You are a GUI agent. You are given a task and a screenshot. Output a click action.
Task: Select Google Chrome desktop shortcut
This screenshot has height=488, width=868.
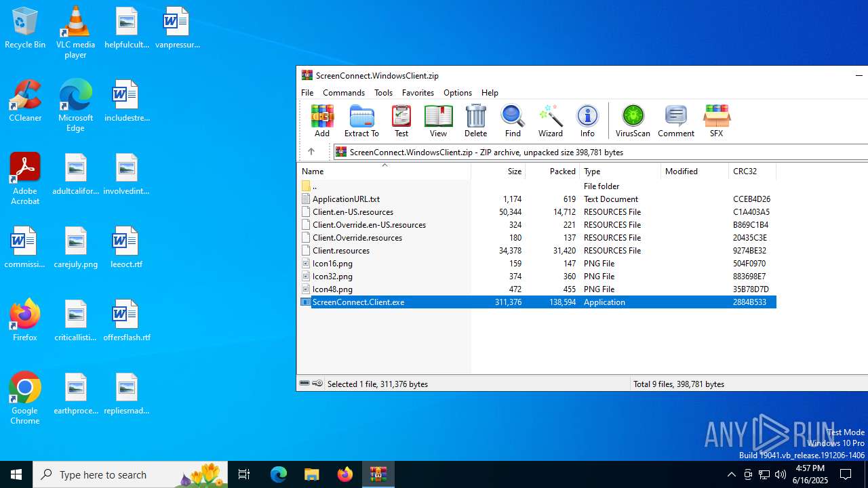[x=25, y=399]
